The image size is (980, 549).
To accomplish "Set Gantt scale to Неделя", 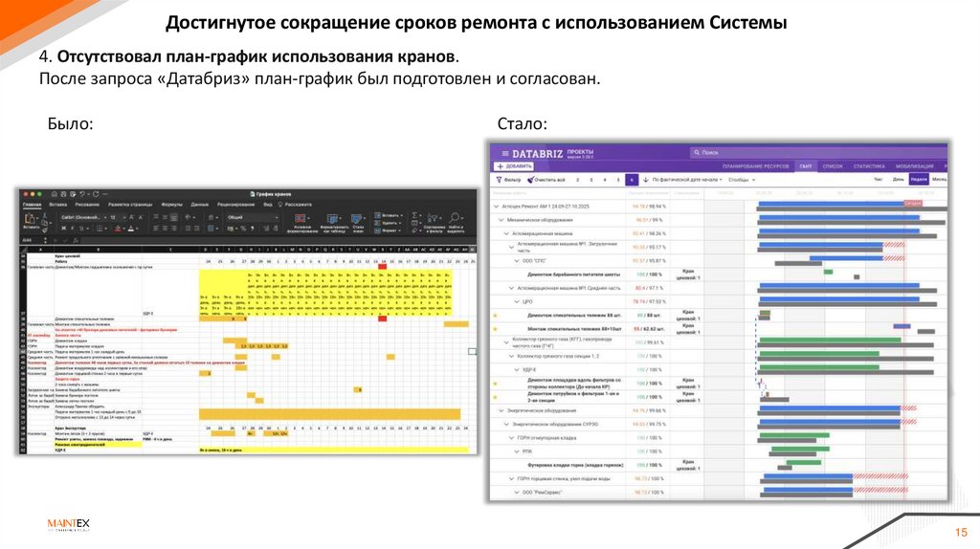I will pyautogui.click(x=919, y=179).
